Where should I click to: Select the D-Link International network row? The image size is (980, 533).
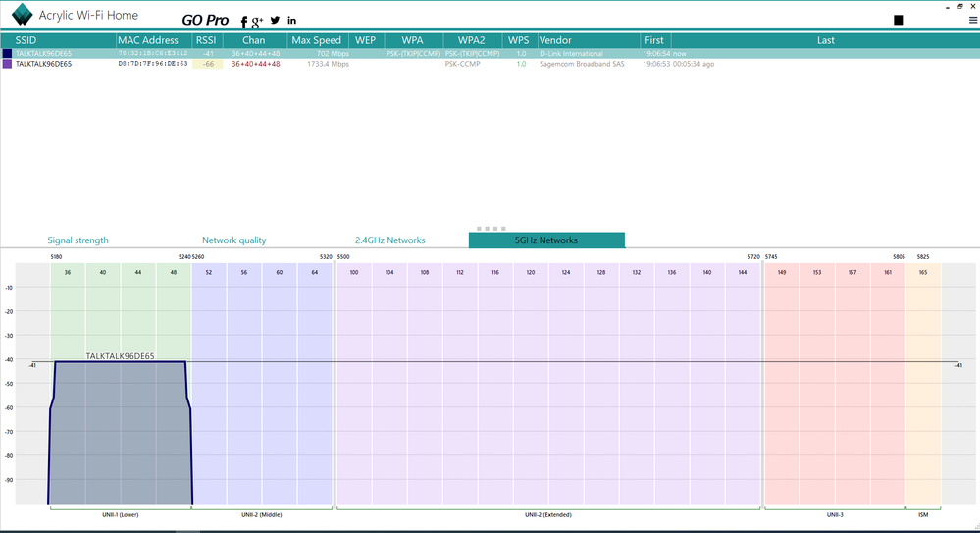(x=490, y=54)
